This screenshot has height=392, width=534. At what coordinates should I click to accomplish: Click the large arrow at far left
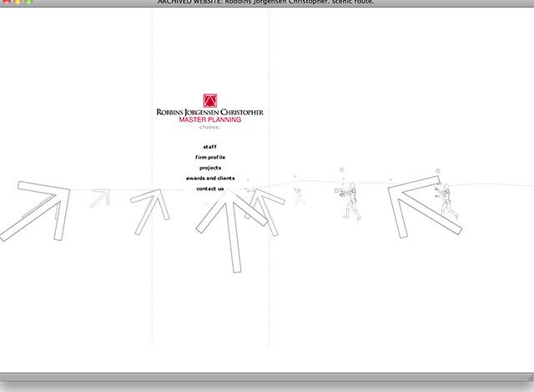(x=33, y=209)
